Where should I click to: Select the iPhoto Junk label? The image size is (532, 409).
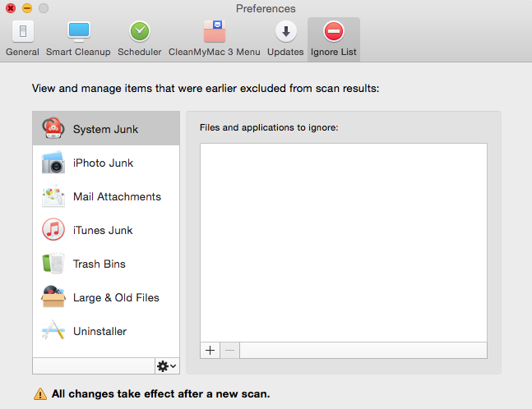pos(103,163)
